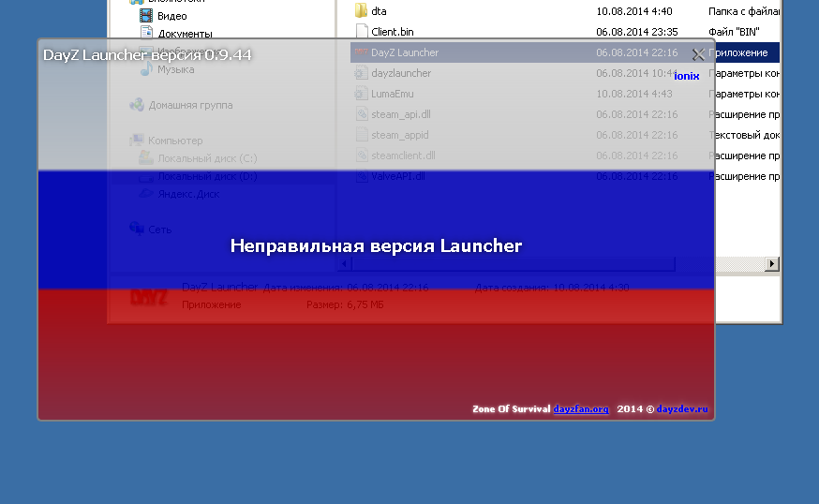This screenshot has width=819, height=504.
Task: Click the Видео film icon
Action: point(146,16)
